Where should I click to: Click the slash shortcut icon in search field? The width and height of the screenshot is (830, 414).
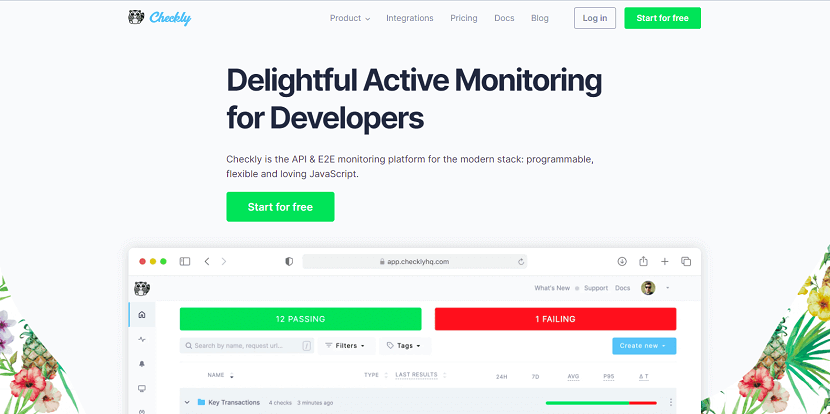click(x=306, y=346)
